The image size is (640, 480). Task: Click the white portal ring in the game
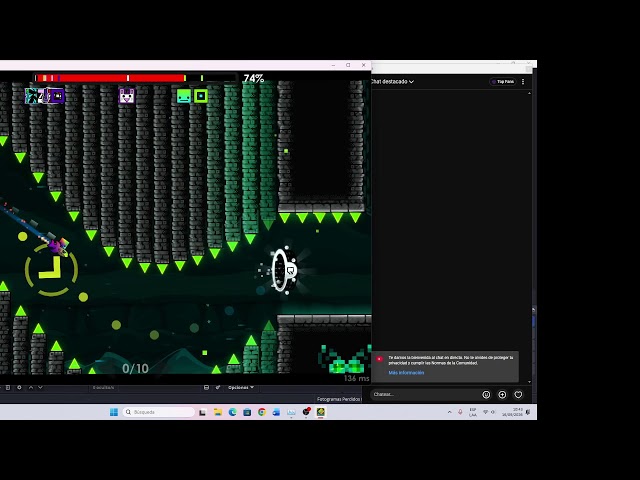coord(282,270)
